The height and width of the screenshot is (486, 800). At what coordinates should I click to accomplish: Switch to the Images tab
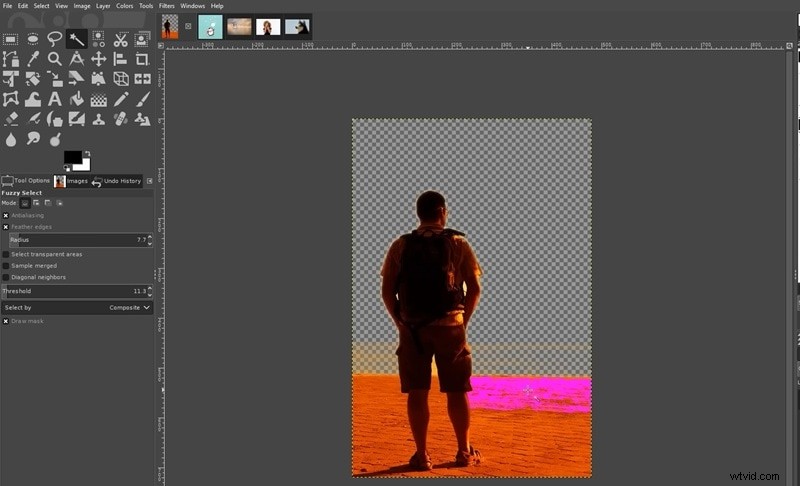tap(71, 181)
